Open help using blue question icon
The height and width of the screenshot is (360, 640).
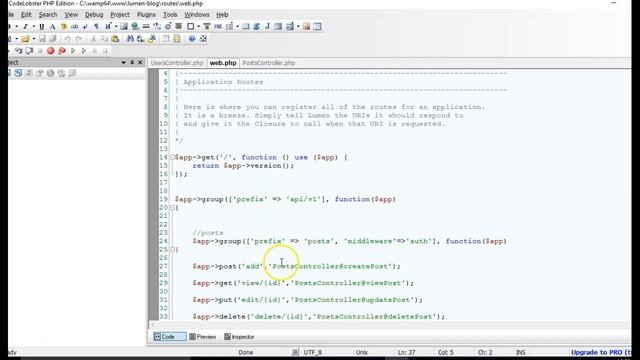(x=192, y=39)
